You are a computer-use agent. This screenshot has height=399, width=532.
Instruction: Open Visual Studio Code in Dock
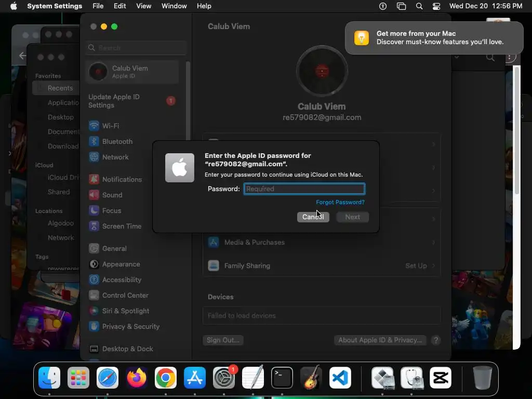(340, 378)
